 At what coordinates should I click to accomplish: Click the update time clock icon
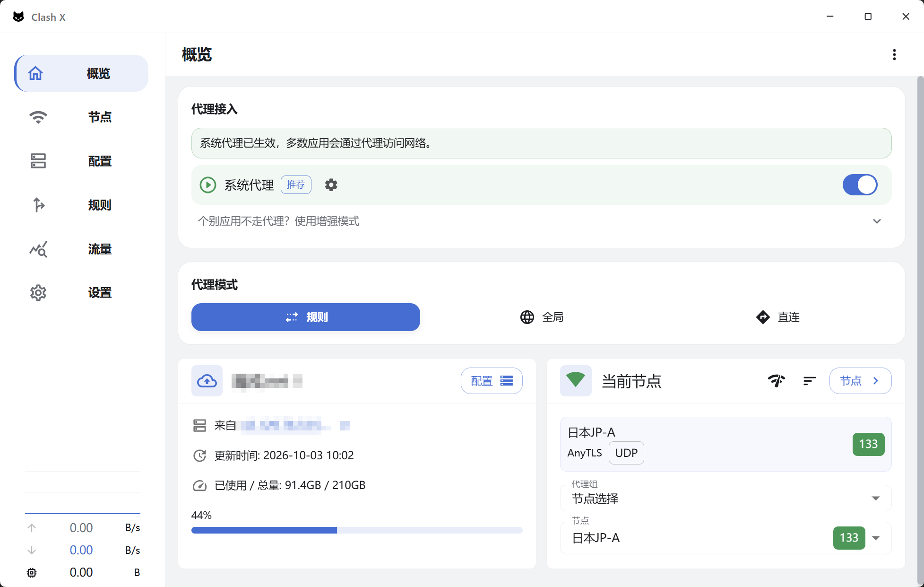(199, 456)
